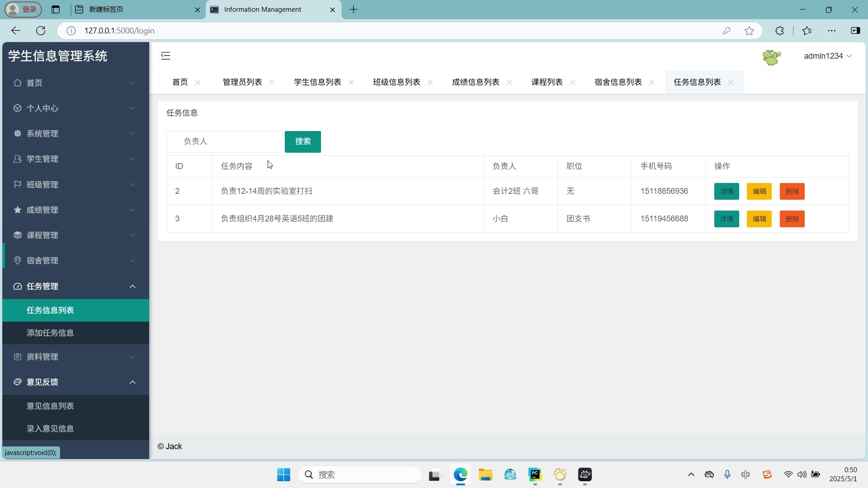
Task: Select the 学生管理 student icon
Action: [x=17, y=159]
